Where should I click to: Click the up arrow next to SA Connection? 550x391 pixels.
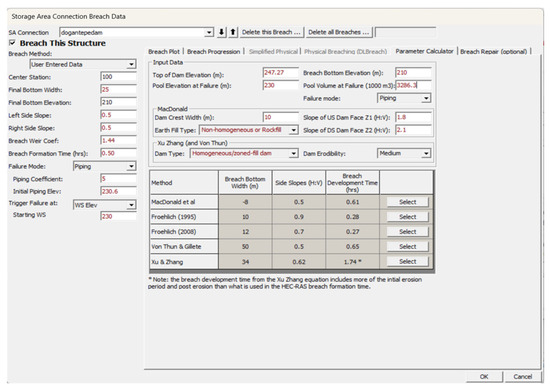(x=233, y=32)
